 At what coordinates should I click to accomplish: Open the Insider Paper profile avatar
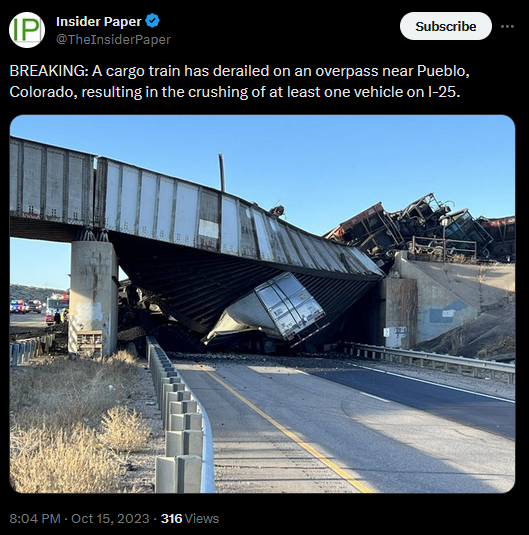pos(27,30)
